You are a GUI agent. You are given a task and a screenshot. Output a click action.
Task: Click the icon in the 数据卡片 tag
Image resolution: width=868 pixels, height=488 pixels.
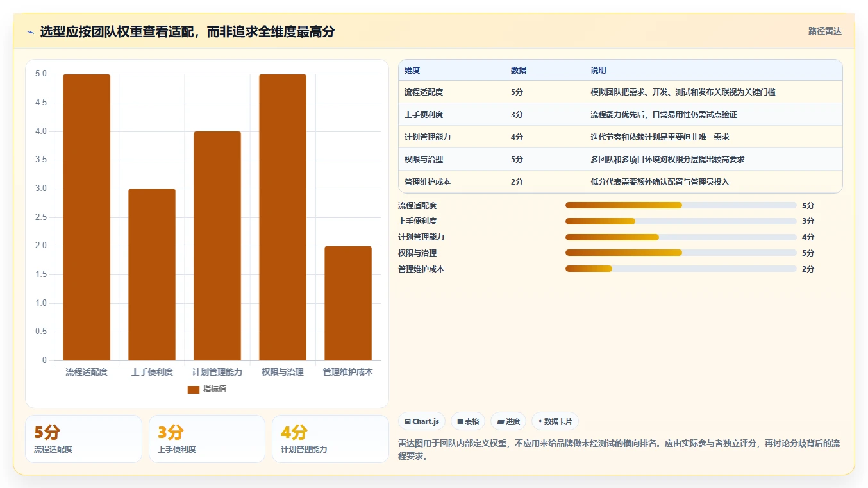click(x=540, y=421)
